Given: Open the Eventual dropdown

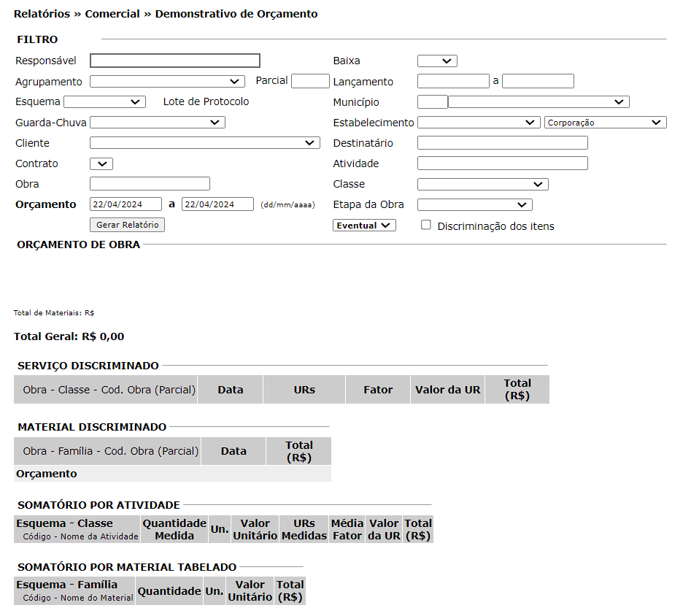Looking at the screenshot, I should coord(364,226).
